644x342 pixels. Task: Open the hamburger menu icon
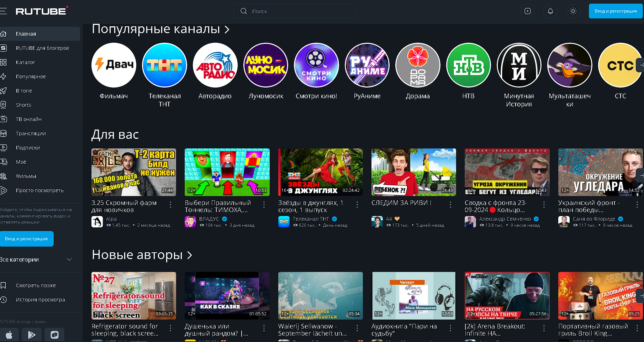coord(3,11)
